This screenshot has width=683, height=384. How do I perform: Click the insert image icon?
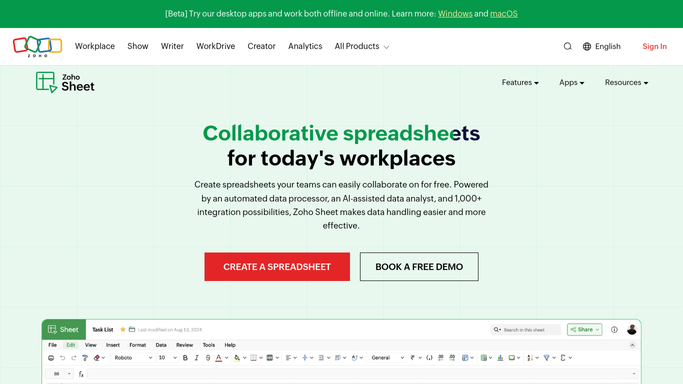[x=512, y=358]
